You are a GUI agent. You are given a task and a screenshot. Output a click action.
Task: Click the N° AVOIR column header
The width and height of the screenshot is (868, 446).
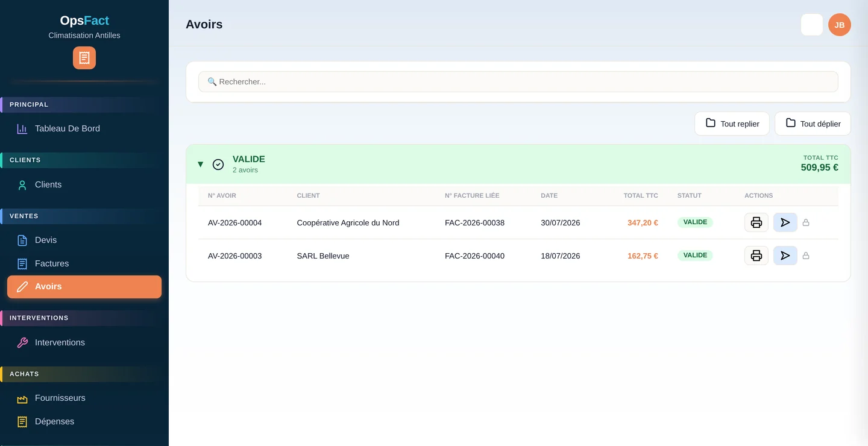pos(222,195)
